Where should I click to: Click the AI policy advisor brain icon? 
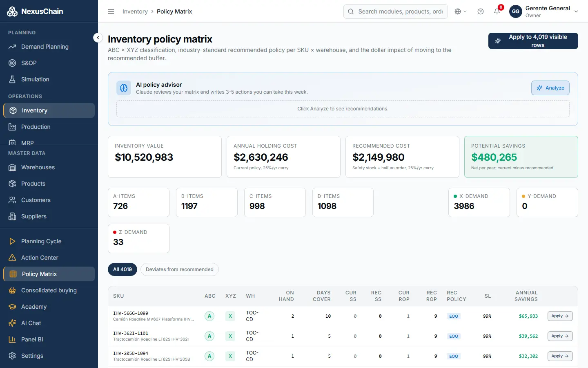[124, 88]
